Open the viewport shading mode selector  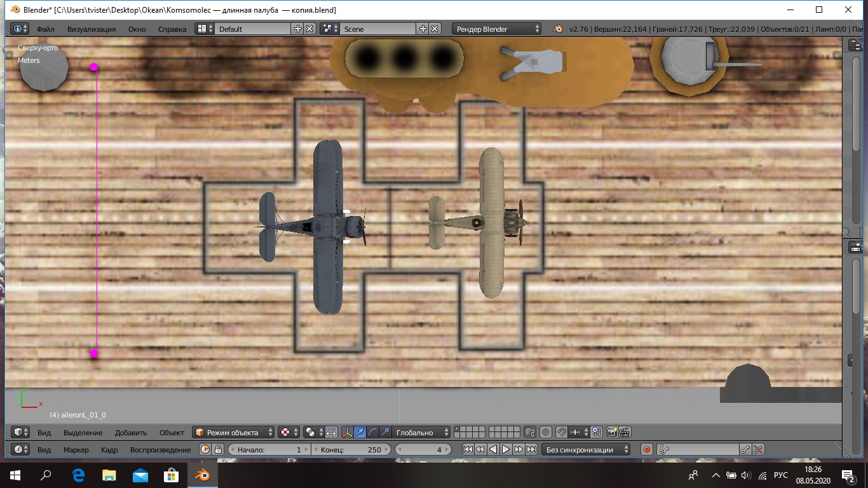click(288, 432)
